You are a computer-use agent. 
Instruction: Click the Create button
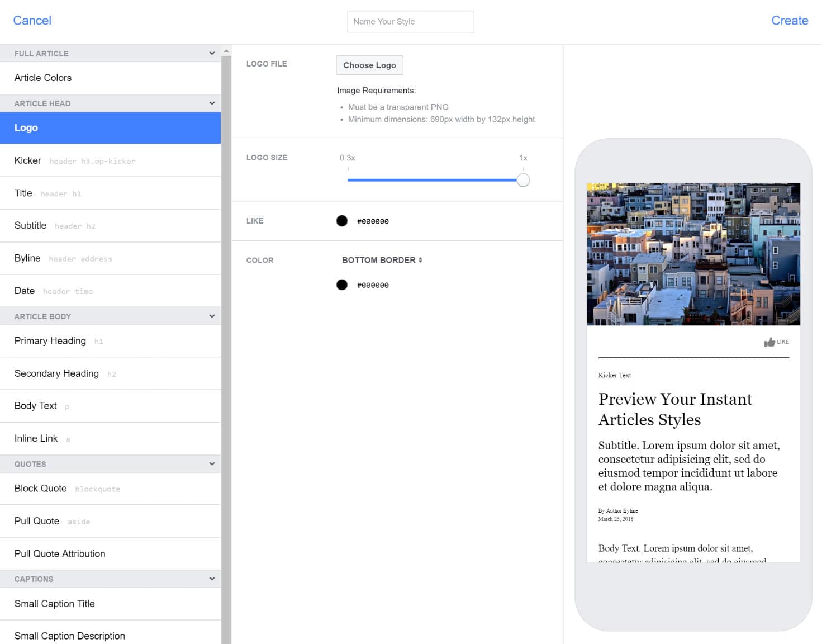[790, 20]
